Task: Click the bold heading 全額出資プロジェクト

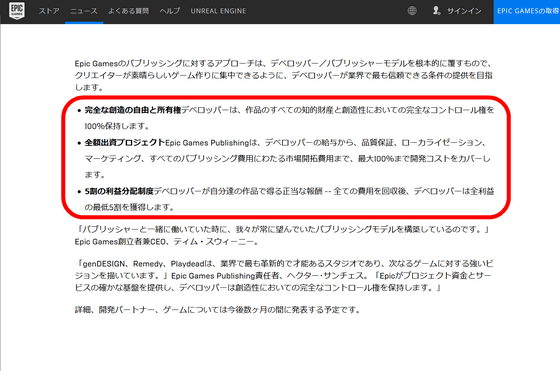Action: tap(125, 142)
